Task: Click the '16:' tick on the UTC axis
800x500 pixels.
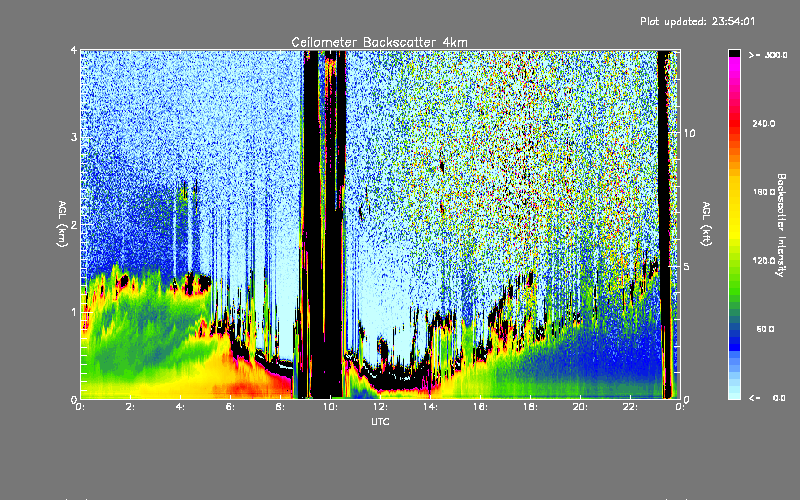Action: (480, 407)
